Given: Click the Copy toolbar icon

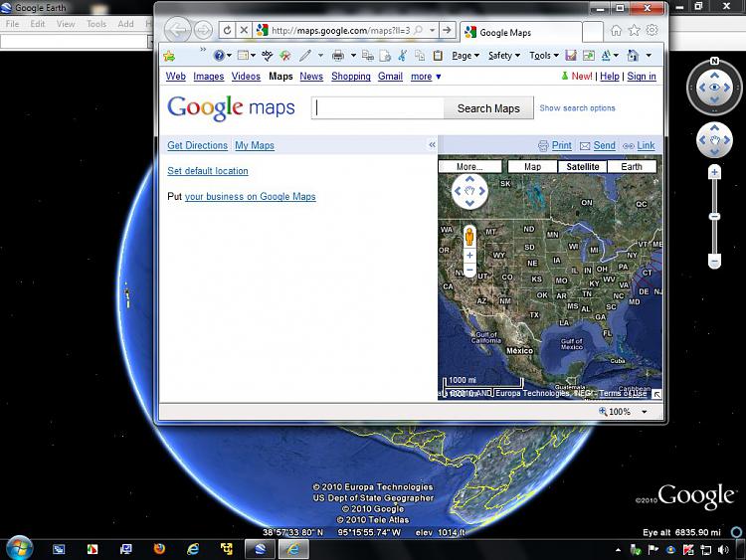Looking at the screenshot, I should coord(420,56).
